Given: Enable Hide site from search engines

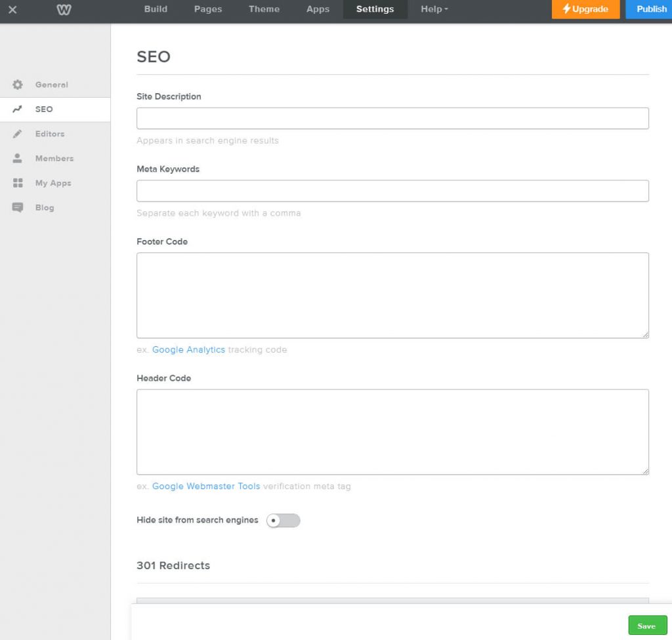Looking at the screenshot, I should point(283,520).
